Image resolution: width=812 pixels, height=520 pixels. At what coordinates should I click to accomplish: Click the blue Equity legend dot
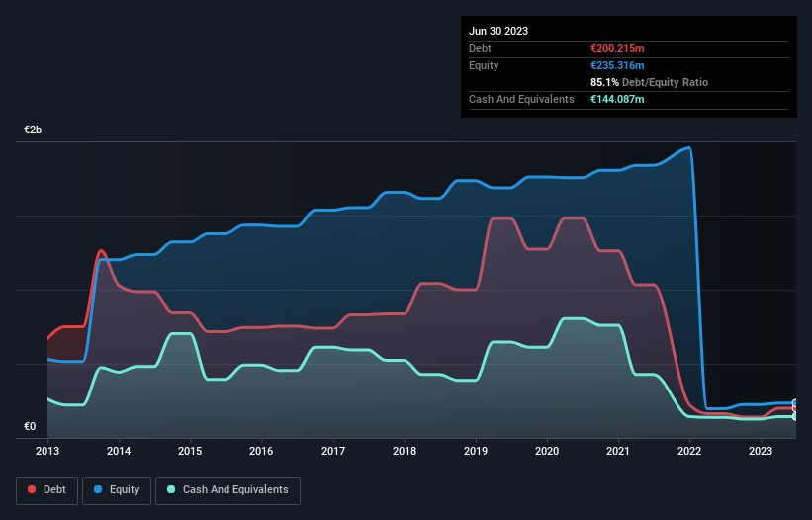click(98, 489)
